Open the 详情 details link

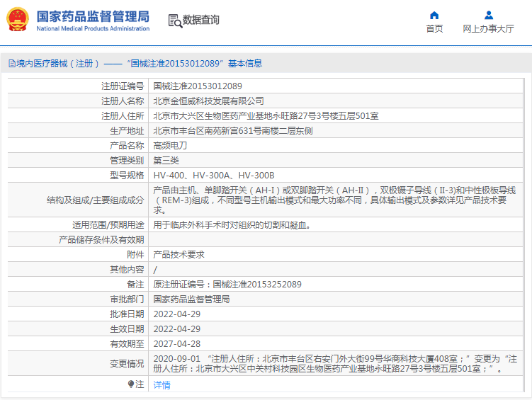click(162, 385)
